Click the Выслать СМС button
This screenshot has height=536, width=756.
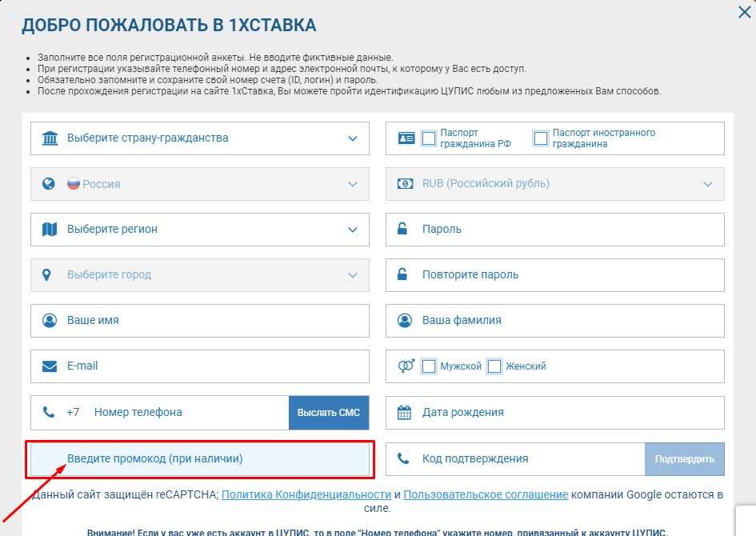coord(329,412)
